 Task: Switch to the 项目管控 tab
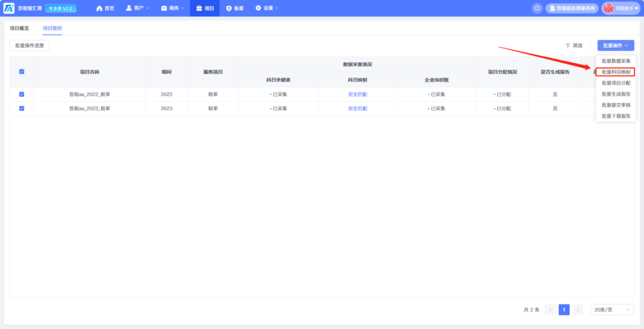(52, 29)
